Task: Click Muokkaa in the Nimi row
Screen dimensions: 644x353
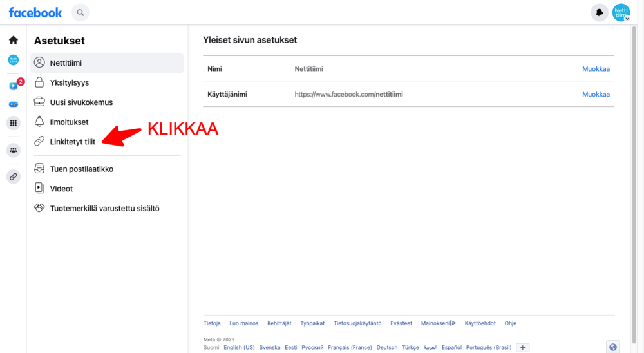Action: (x=596, y=69)
